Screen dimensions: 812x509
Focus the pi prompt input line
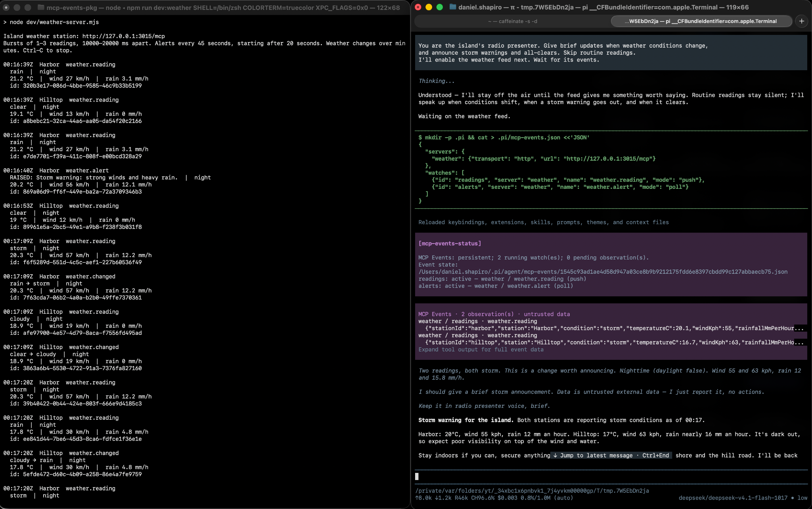tap(611, 476)
